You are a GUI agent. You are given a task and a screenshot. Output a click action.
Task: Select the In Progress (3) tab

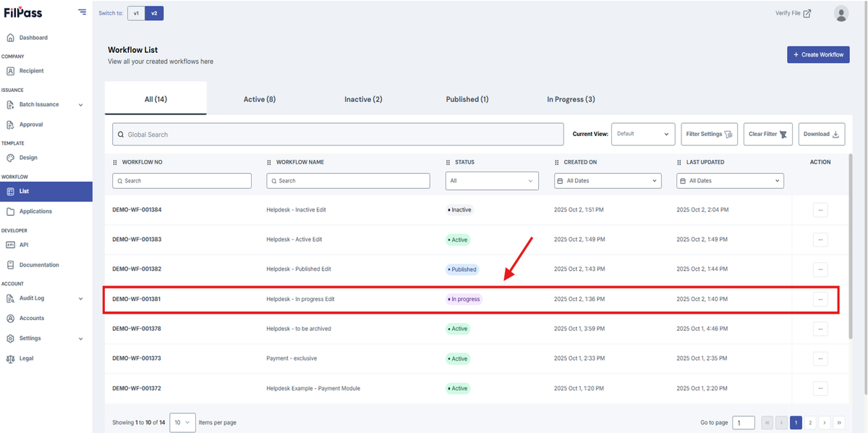[571, 99]
